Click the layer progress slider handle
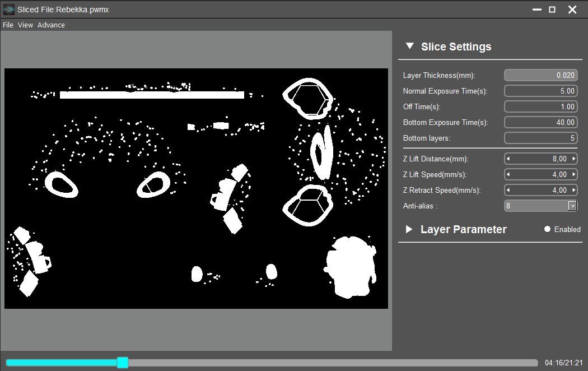 (x=123, y=363)
